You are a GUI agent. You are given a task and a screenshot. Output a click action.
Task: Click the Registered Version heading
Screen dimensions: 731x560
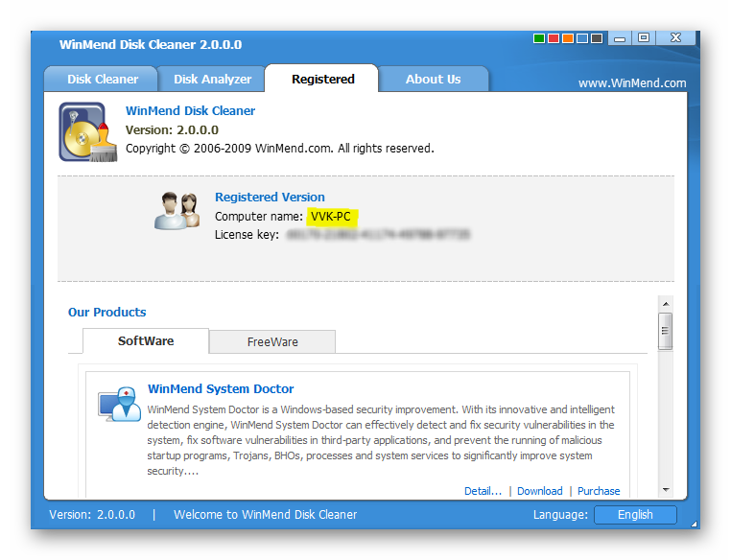click(x=270, y=198)
